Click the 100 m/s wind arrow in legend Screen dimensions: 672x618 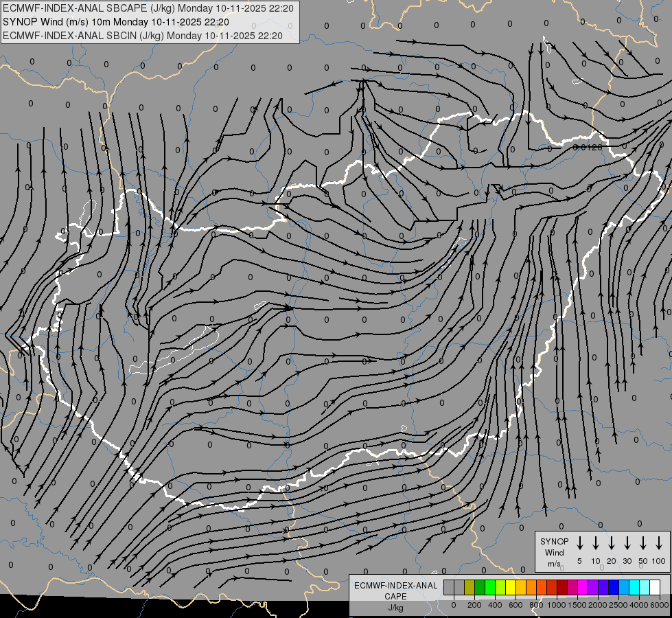pos(659,542)
